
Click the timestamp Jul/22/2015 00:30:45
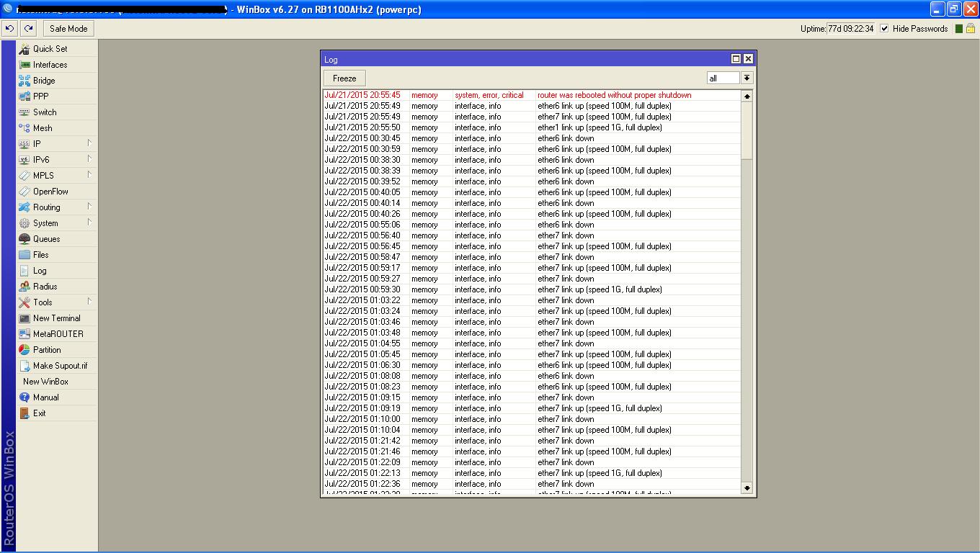[x=362, y=138]
